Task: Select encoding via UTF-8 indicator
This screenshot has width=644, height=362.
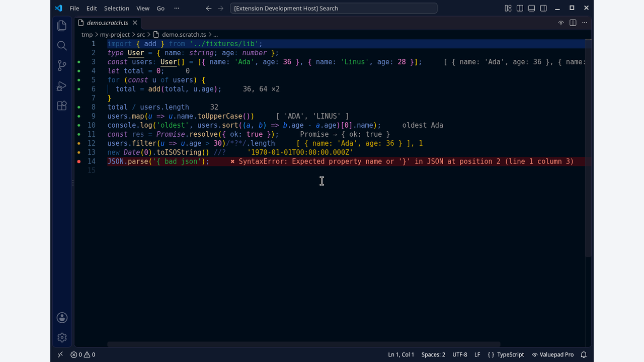Action: click(x=460, y=354)
